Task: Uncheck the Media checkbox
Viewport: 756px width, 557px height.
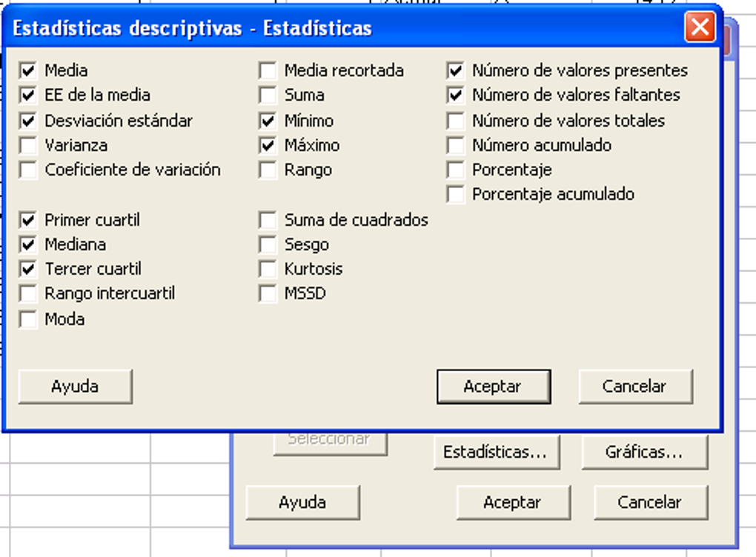Action: tap(28, 70)
